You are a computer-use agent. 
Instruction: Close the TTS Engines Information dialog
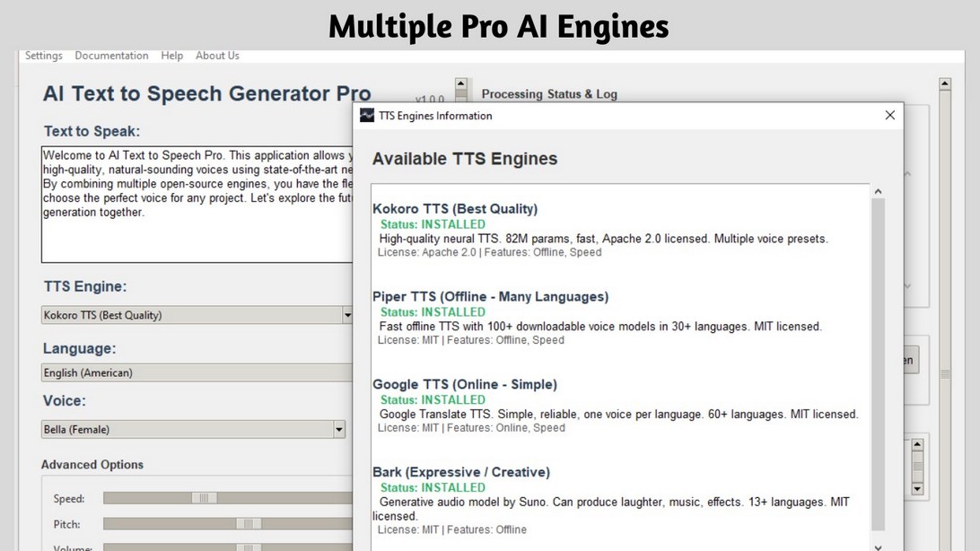[x=889, y=116]
